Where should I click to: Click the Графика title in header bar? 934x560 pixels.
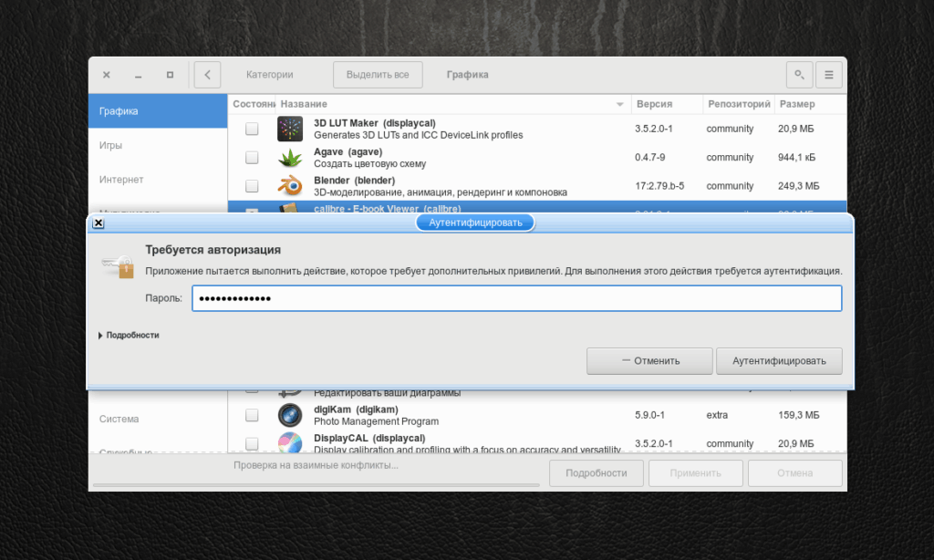(468, 75)
